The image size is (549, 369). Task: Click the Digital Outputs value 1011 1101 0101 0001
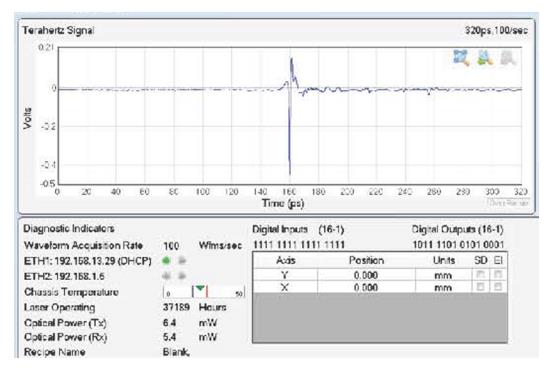point(458,245)
